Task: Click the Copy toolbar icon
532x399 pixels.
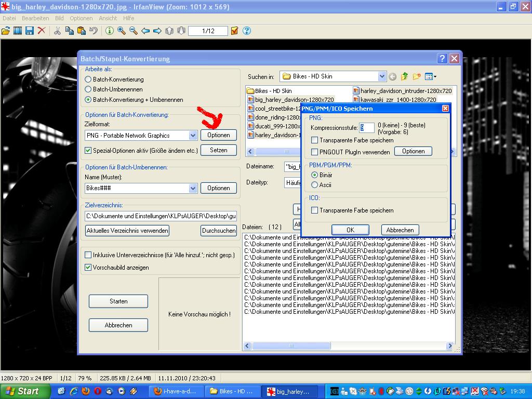Action: pos(70,31)
